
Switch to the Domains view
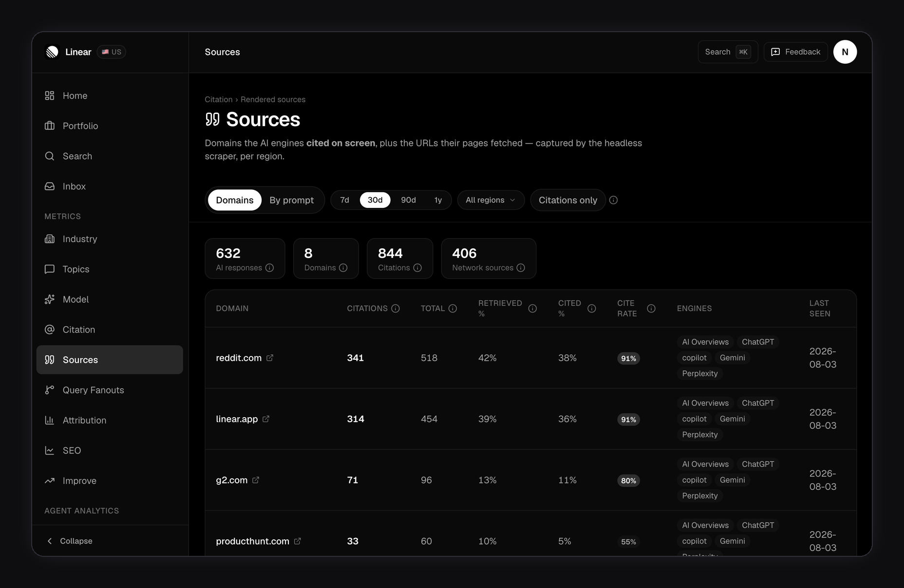(235, 200)
